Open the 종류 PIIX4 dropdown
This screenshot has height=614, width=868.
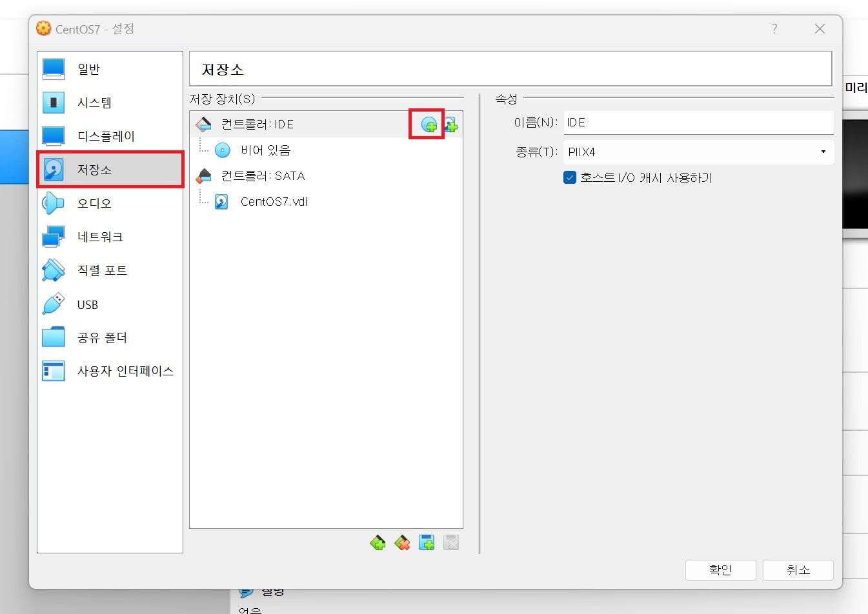pyautogui.click(x=699, y=152)
